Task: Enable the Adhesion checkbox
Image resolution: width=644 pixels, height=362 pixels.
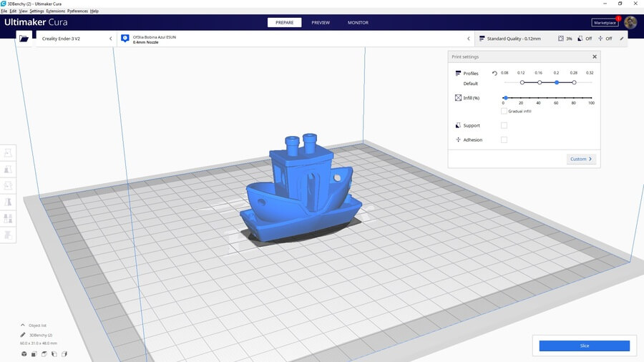Action: [x=504, y=140]
